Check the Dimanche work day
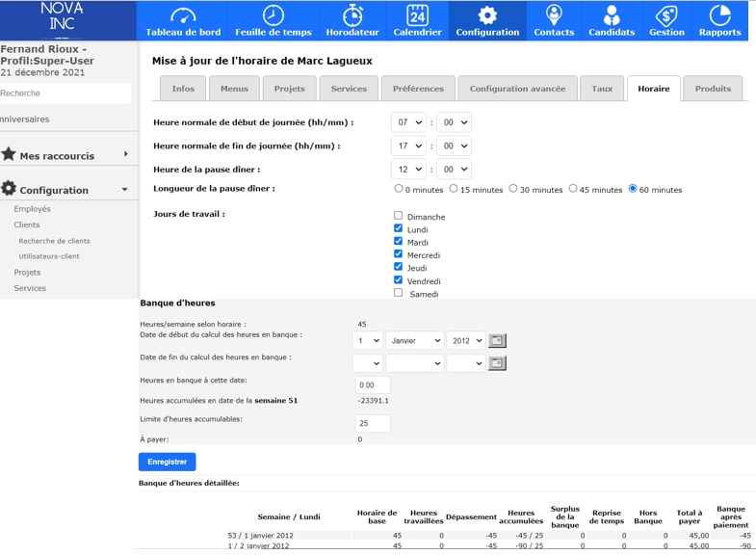 pyautogui.click(x=399, y=216)
